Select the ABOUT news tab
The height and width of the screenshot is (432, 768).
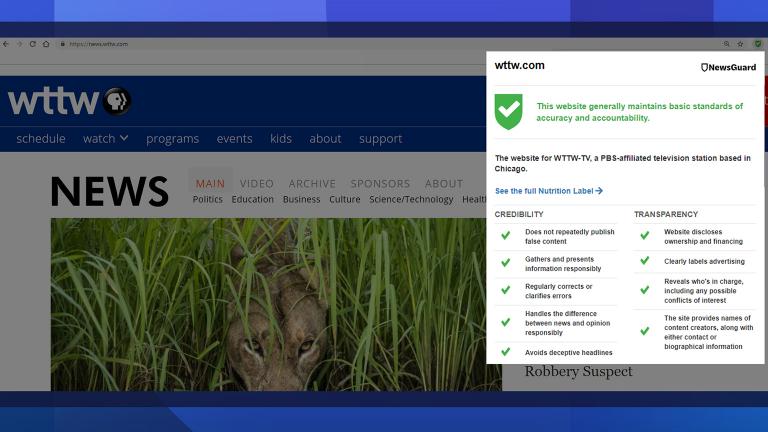pos(444,184)
